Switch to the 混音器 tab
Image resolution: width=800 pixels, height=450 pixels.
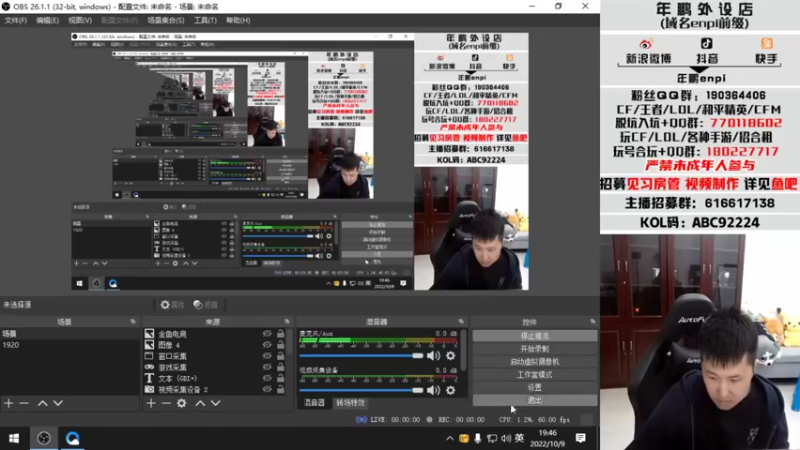314,403
